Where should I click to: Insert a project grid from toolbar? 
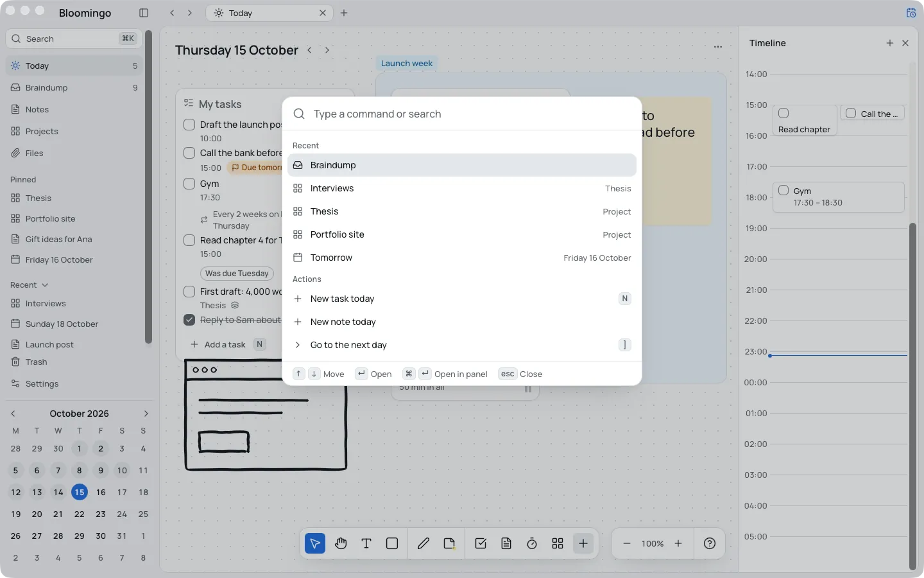558,543
